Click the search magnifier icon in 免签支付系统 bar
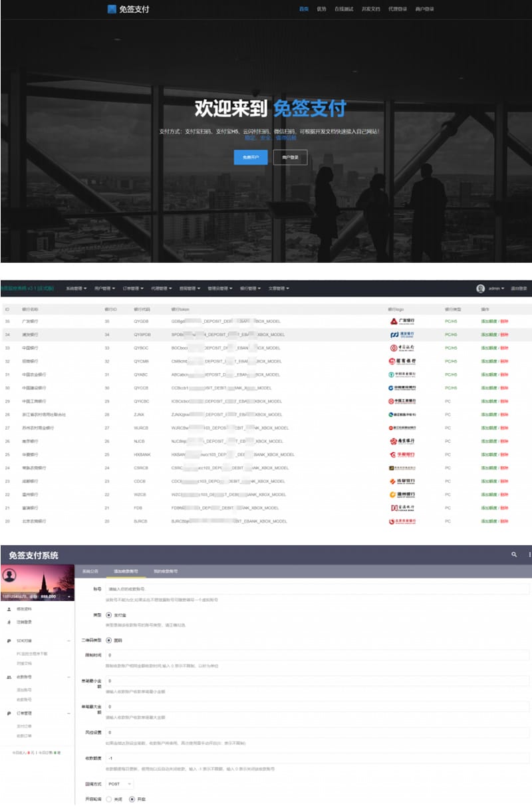 (x=513, y=554)
